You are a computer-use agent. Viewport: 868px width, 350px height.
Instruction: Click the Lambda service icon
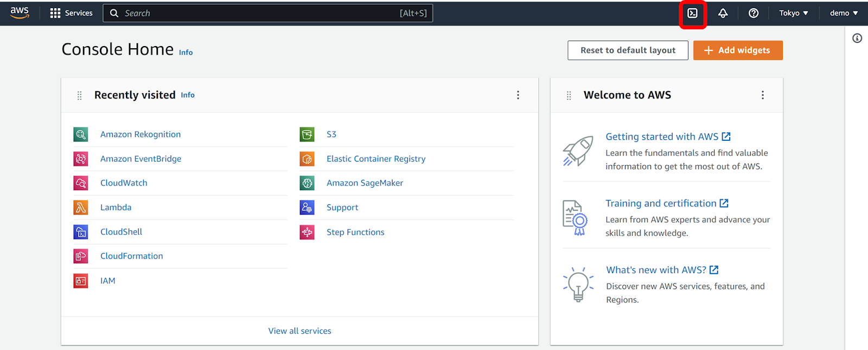click(x=81, y=208)
